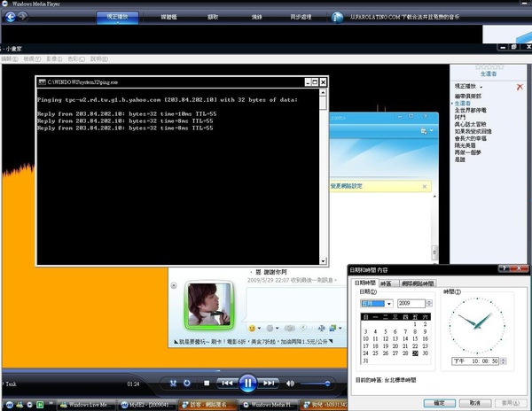Open the 媒體櫃 library tab
The width and height of the screenshot is (532, 411).
(x=168, y=17)
